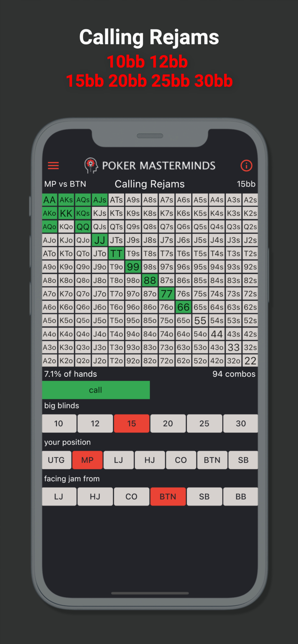Tap the AQs hand cell

[83, 200]
